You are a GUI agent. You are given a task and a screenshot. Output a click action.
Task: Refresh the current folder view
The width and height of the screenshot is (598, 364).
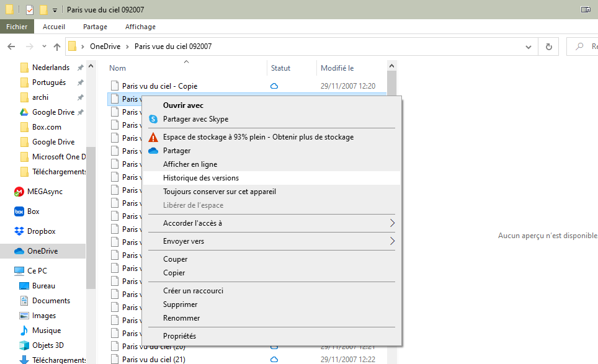(x=548, y=47)
